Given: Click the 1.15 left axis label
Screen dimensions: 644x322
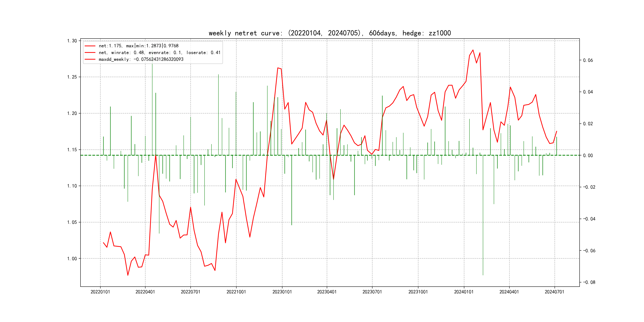Looking at the screenshot, I should point(72,150).
